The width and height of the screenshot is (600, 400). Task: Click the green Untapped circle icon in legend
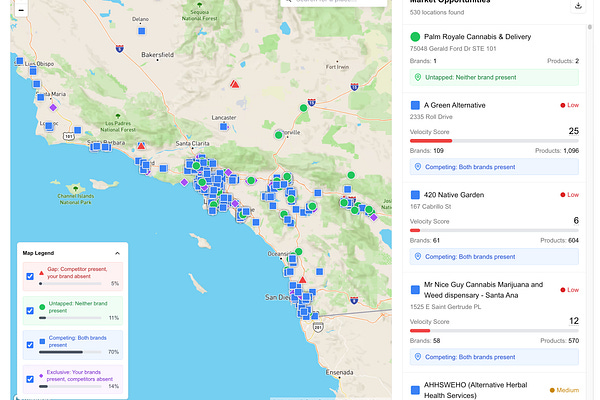(x=42, y=307)
